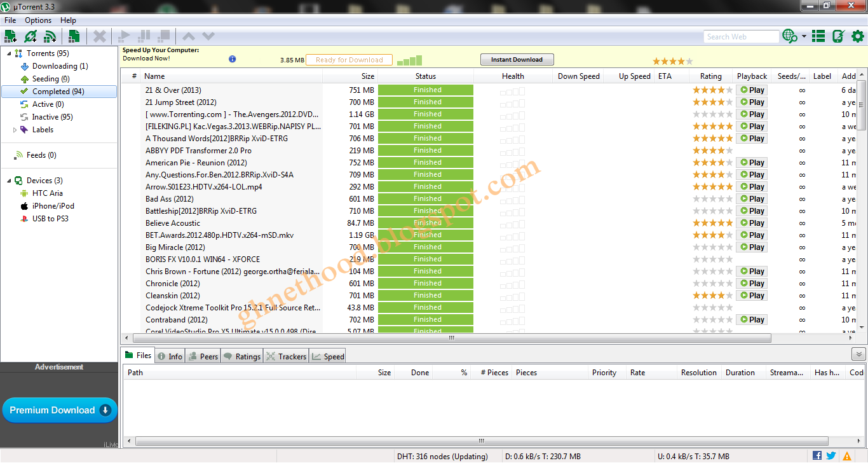Click the Premium Download ad button
868x463 pixels.
pos(60,410)
